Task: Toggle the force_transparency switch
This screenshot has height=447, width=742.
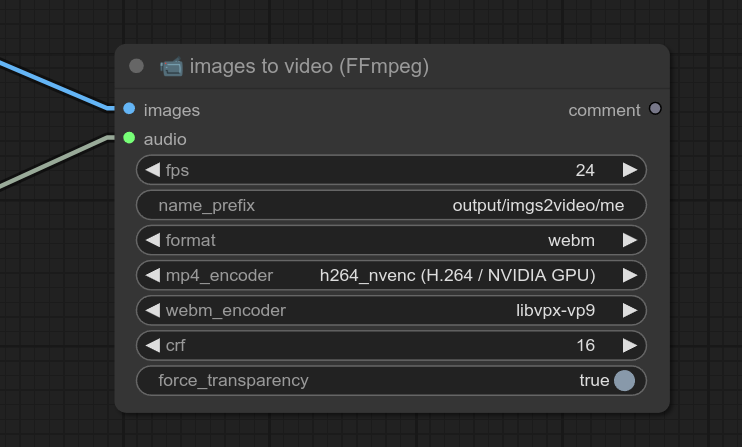Action: [x=624, y=381]
